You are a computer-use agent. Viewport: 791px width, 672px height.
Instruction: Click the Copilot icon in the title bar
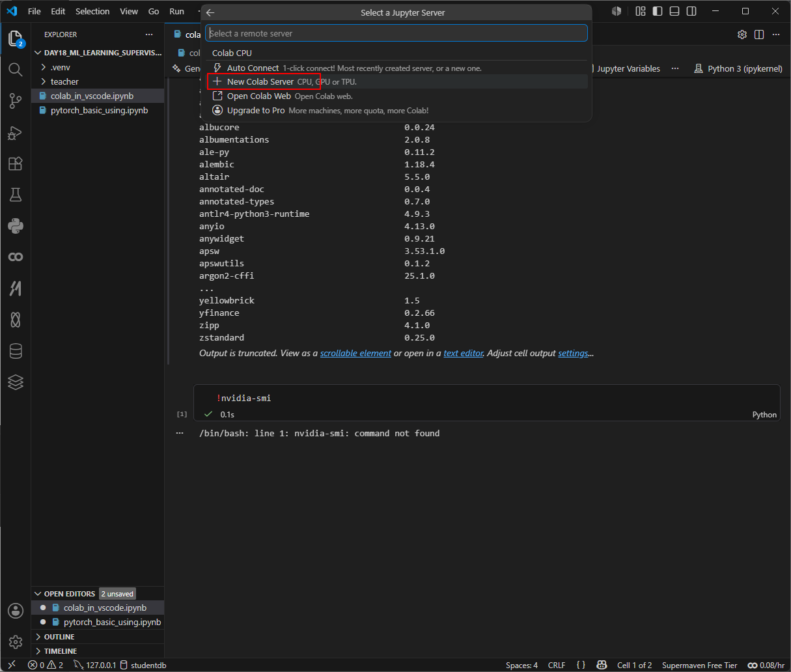[x=617, y=11]
